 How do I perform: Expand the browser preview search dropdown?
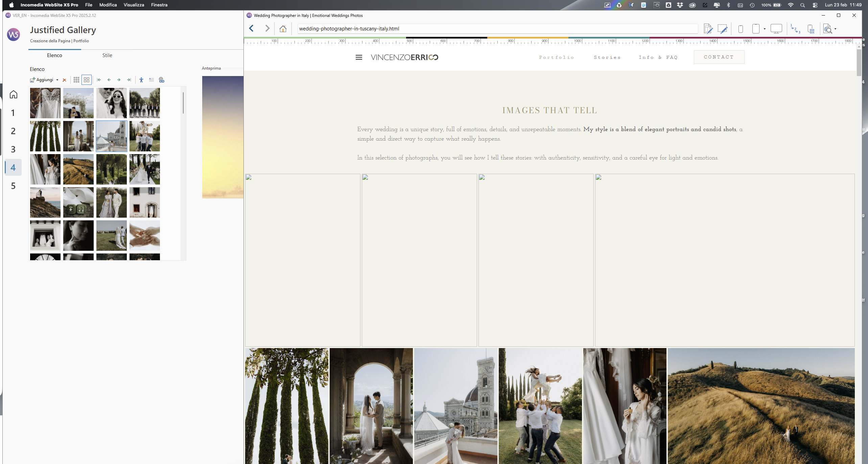(835, 29)
